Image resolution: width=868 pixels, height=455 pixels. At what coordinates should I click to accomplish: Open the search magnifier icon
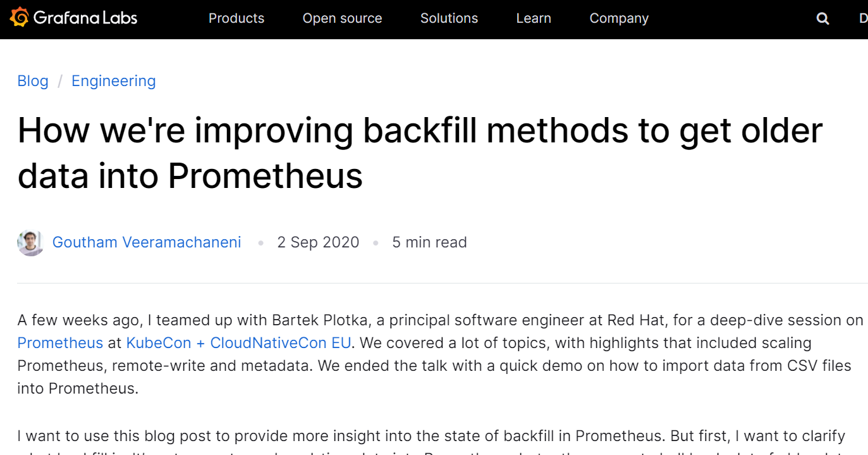coord(822,18)
